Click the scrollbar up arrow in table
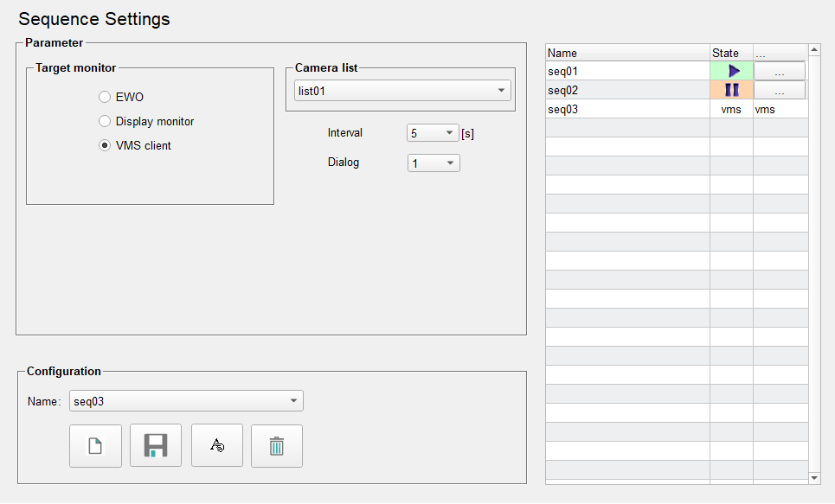This screenshot has width=835, height=504. [814, 50]
